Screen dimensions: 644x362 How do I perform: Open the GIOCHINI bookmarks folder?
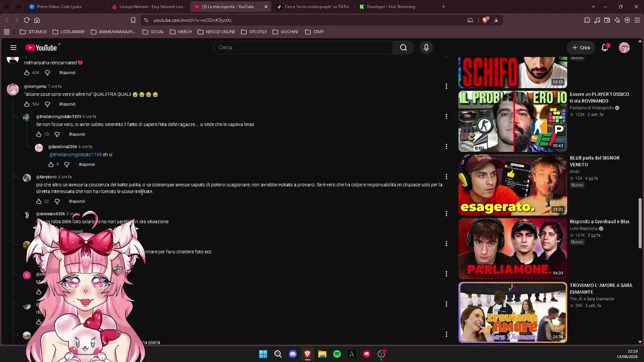pos(285,32)
